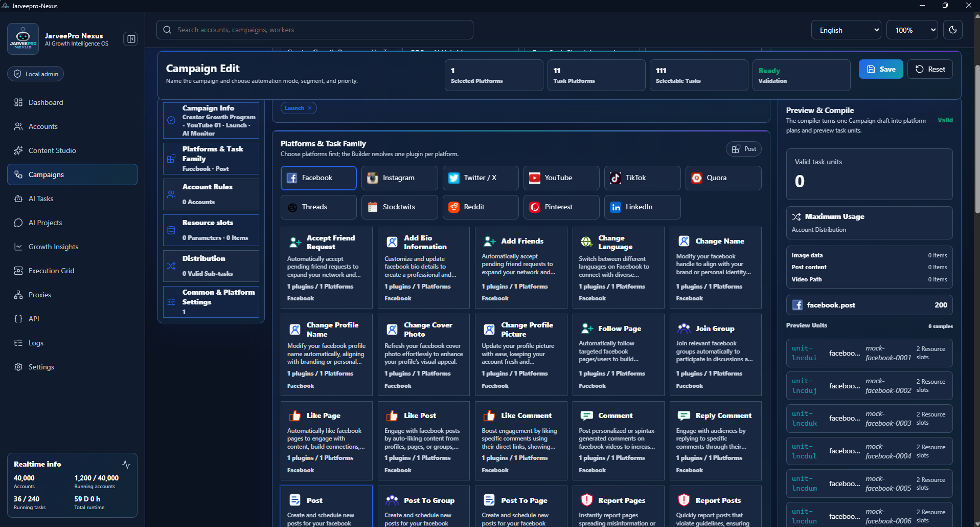The height and width of the screenshot is (527, 980).
Task: View Logs from the sidebar
Action: 72,343
